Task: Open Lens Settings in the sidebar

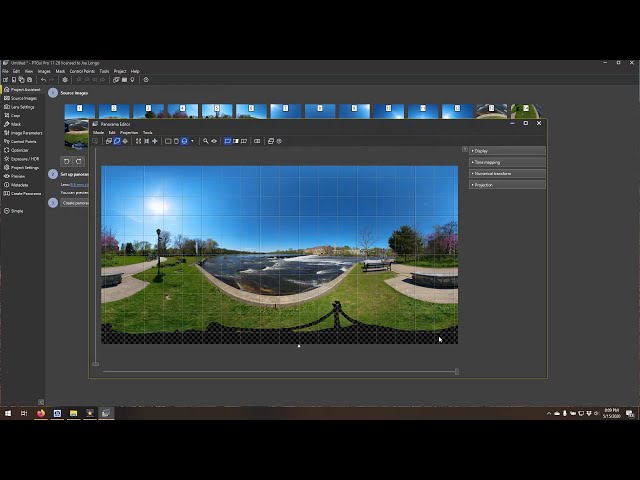Action: click(x=19, y=107)
